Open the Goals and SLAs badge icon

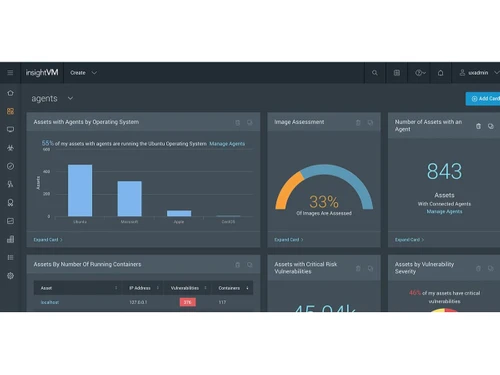(x=10, y=203)
